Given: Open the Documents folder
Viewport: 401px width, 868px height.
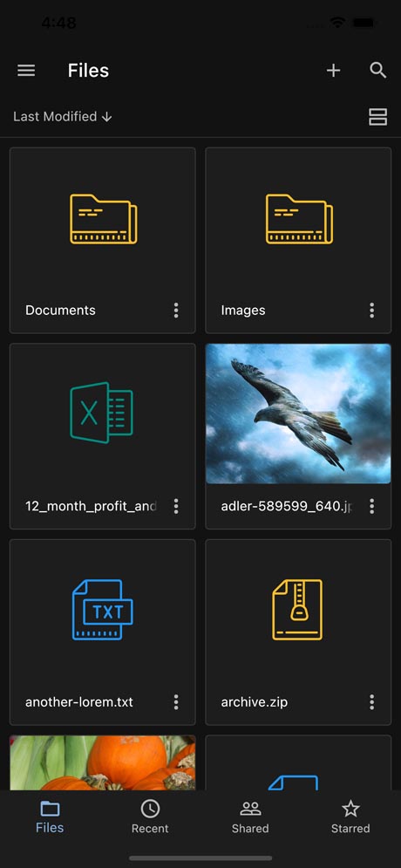Looking at the screenshot, I should point(102,240).
